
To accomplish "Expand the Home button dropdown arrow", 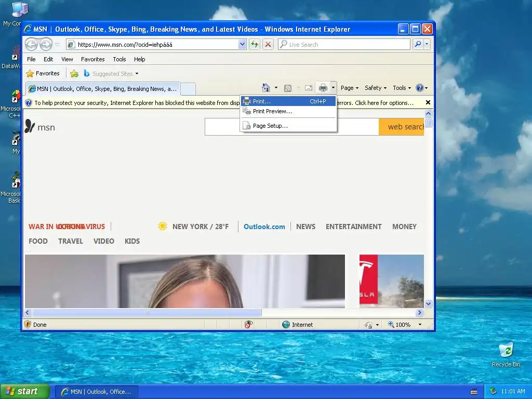I will (276, 88).
